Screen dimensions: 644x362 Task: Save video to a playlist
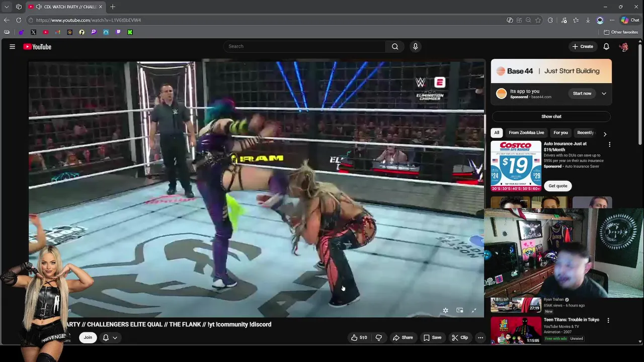tap(432, 337)
